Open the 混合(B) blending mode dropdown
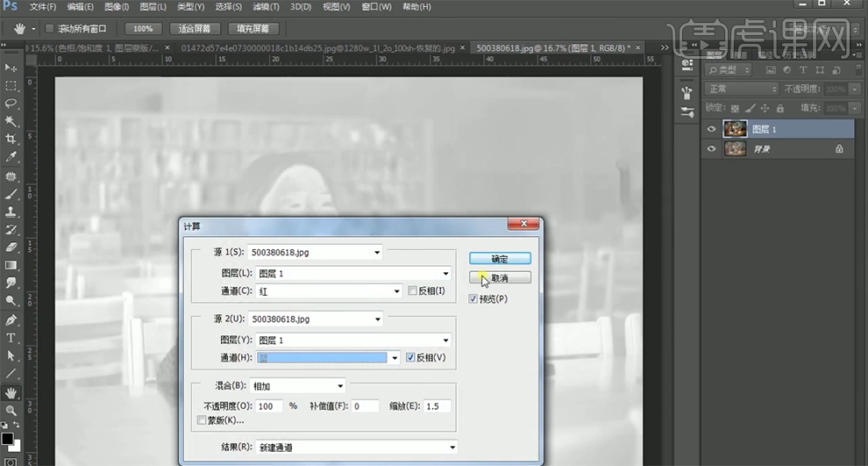The width and height of the screenshot is (868, 466). [297, 386]
